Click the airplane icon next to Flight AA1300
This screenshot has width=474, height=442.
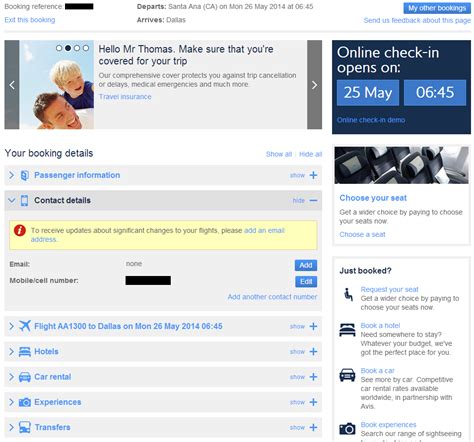[x=25, y=326]
